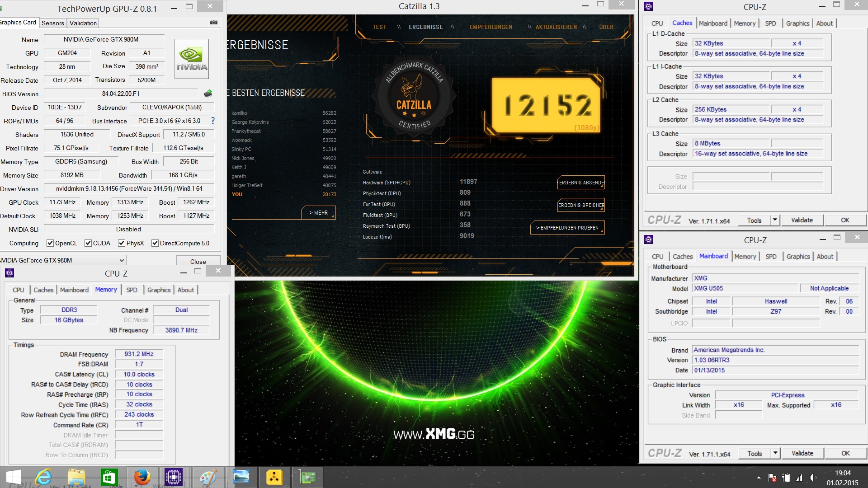
Task: Open Graphics tab in Caches CPU-Z window
Action: pyautogui.click(x=797, y=23)
